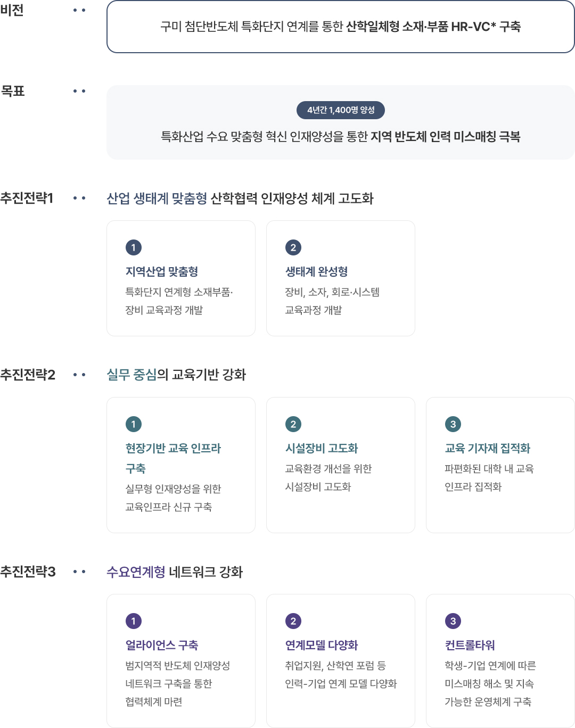Click the number 2 badge above 시설장비 고도화
The height and width of the screenshot is (728, 575).
(293, 424)
